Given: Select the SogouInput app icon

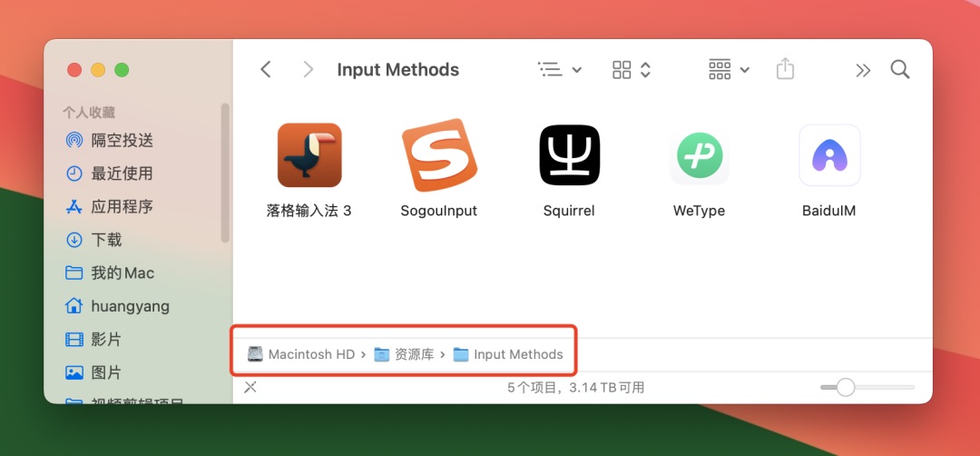Looking at the screenshot, I should [x=439, y=154].
